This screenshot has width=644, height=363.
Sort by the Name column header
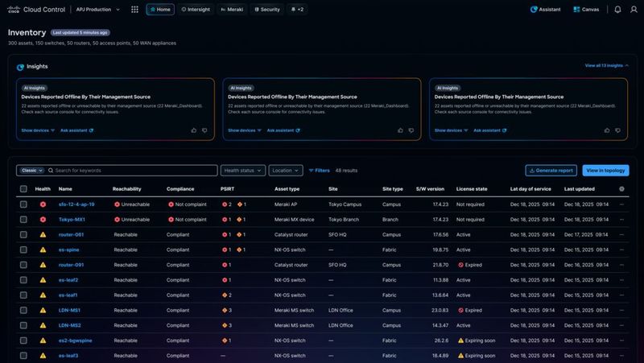(65, 189)
